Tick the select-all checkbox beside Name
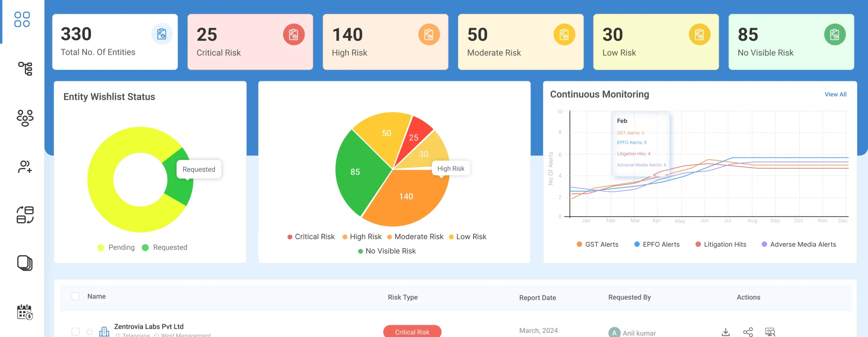Image resolution: width=868 pixels, height=337 pixels. point(76,296)
